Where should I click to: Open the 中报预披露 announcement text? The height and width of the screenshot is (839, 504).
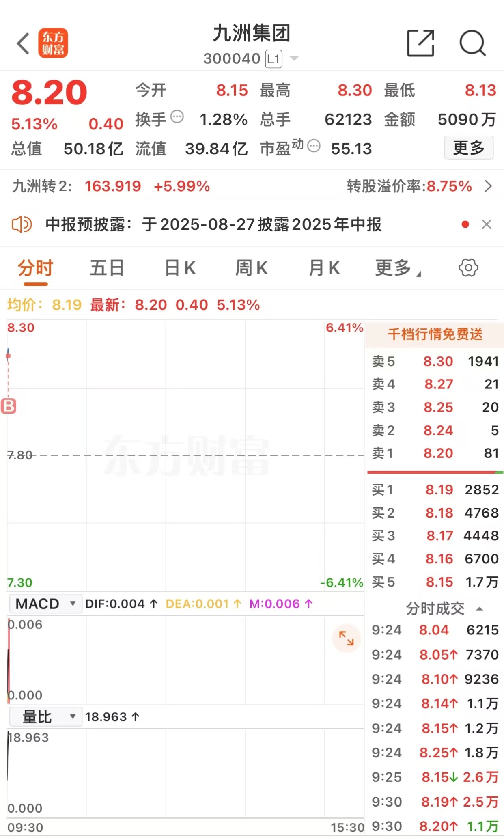pos(213,224)
